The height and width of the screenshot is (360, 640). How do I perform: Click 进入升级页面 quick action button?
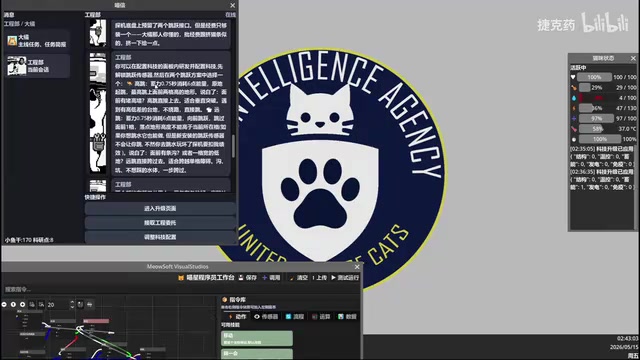[x=160, y=209]
